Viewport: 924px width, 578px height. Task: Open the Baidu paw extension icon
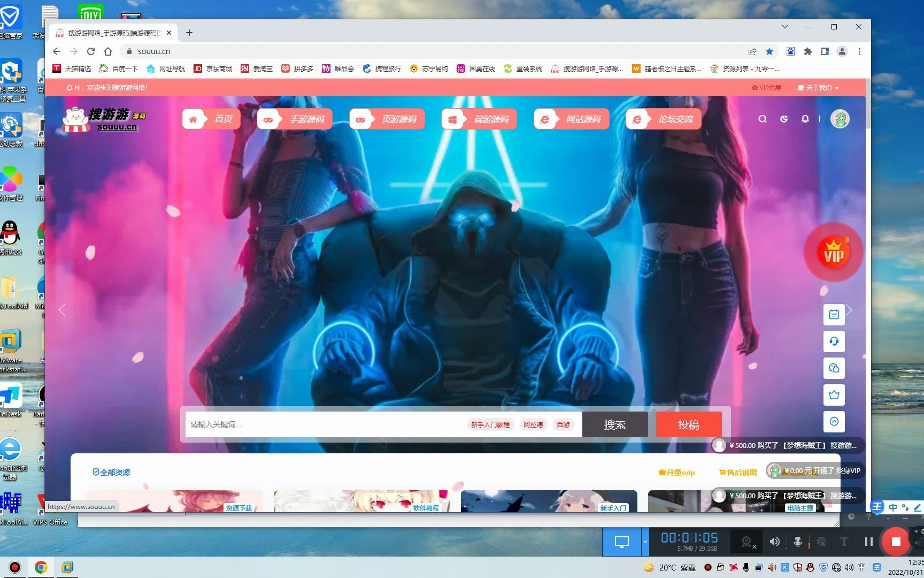point(791,51)
